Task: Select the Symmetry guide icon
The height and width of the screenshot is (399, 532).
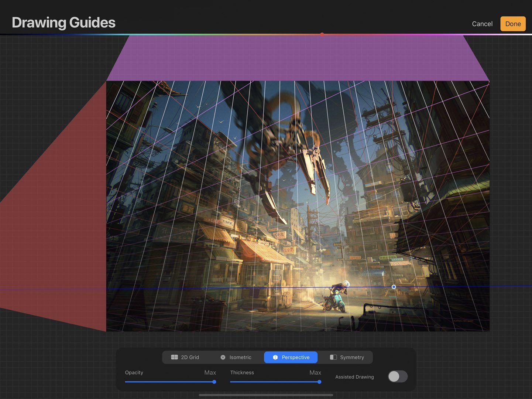Action: (333, 357)
